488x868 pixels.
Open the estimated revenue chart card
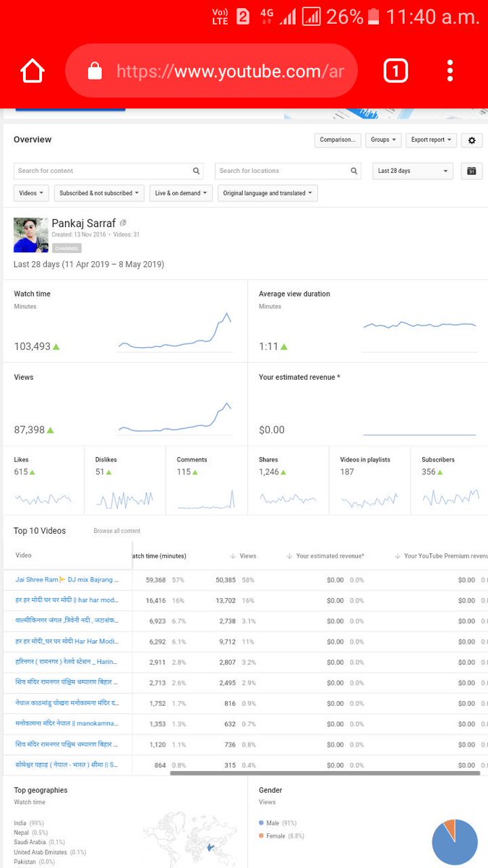tap(368, 404)
